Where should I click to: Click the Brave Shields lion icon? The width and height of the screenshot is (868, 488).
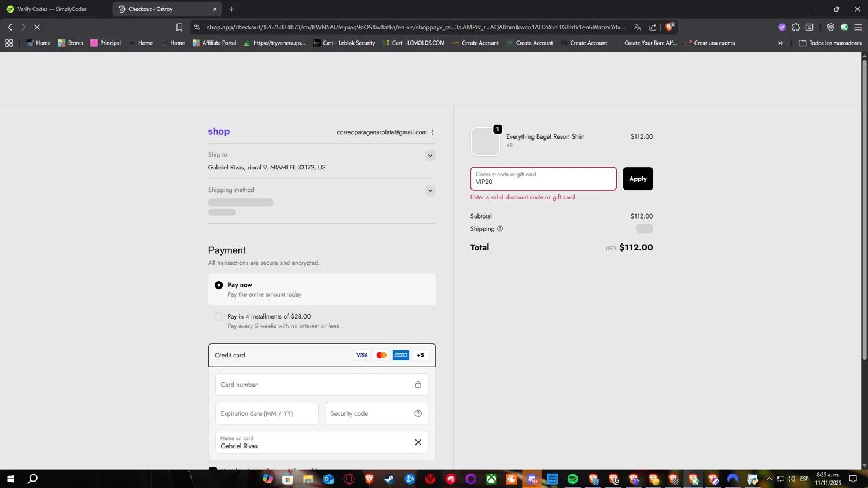tap(670, 27)
